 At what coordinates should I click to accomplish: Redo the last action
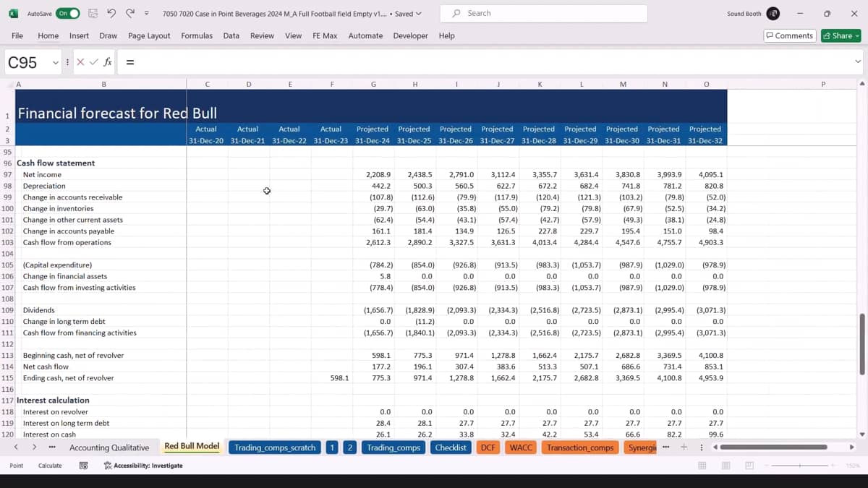130,14
